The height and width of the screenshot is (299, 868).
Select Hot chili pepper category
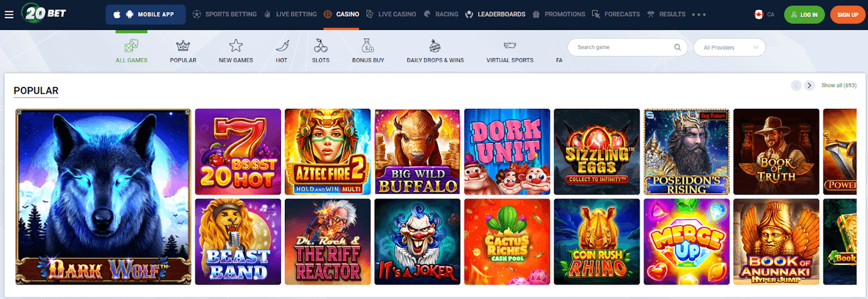point(282,51)
